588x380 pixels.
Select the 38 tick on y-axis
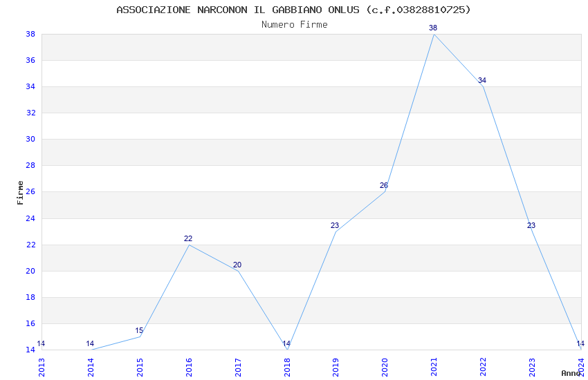coord(30,34)
